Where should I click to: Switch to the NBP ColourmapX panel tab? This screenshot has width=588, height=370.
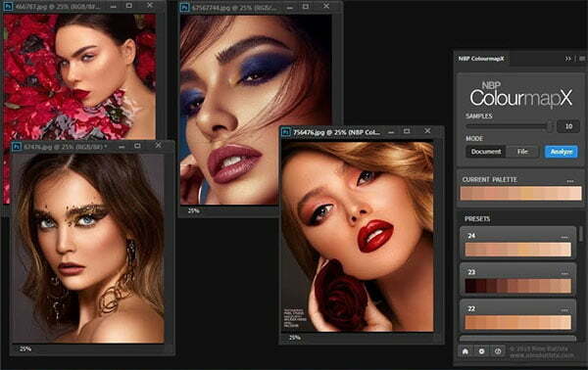click(x=481, y=59)
